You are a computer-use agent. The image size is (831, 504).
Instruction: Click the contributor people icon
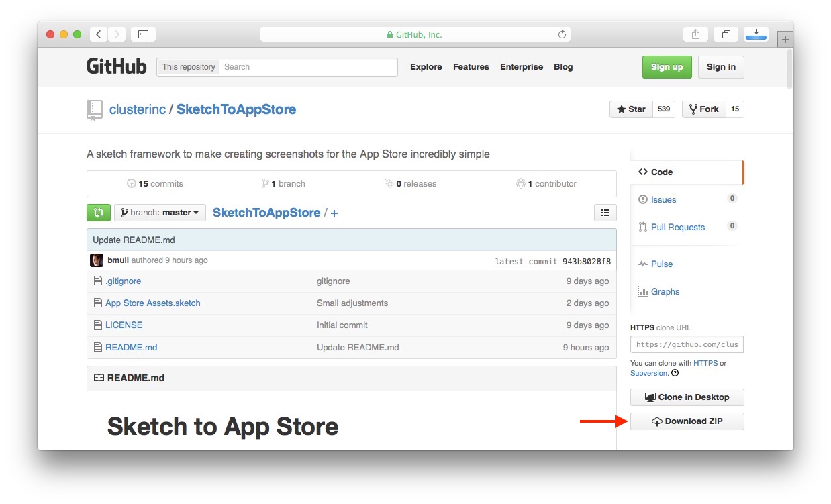(520, 183)
